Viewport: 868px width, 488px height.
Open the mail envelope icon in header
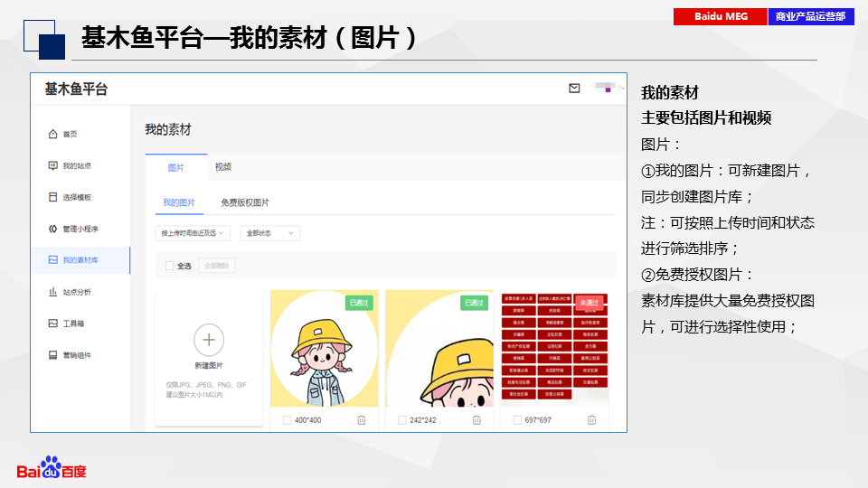[x=574, y=88]
